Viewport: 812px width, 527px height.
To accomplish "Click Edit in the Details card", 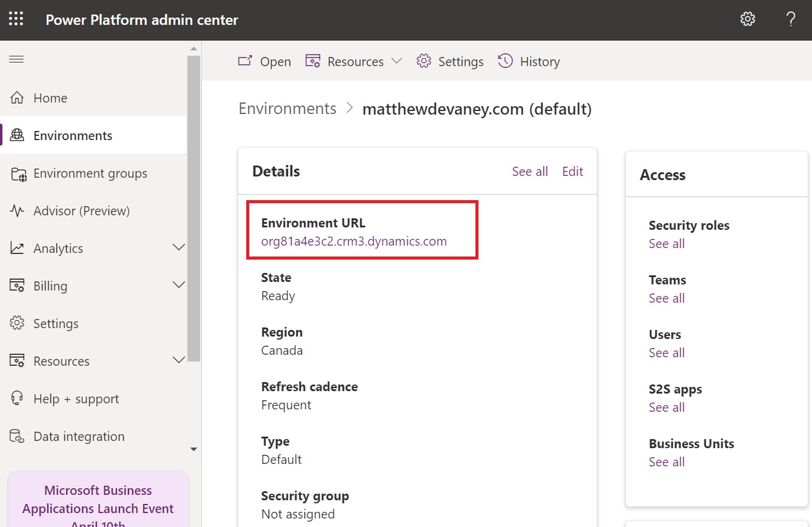I will 572,171.
